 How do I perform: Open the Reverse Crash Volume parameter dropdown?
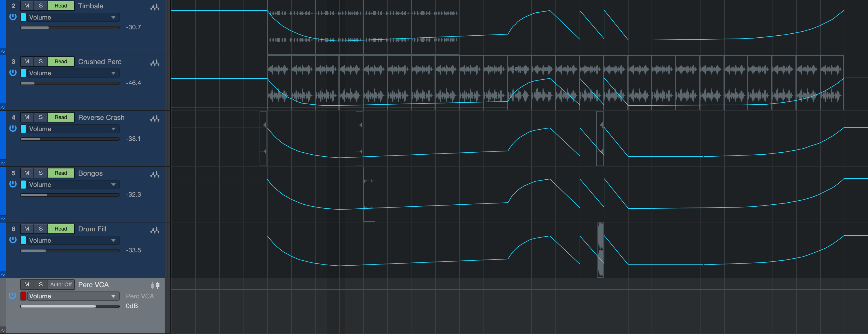[x=73, y=129]
